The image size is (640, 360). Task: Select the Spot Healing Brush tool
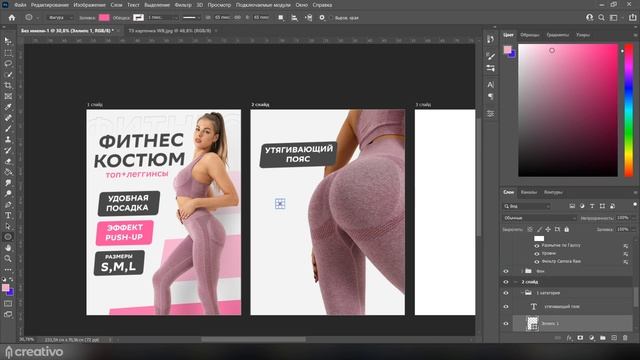point(8,118)
